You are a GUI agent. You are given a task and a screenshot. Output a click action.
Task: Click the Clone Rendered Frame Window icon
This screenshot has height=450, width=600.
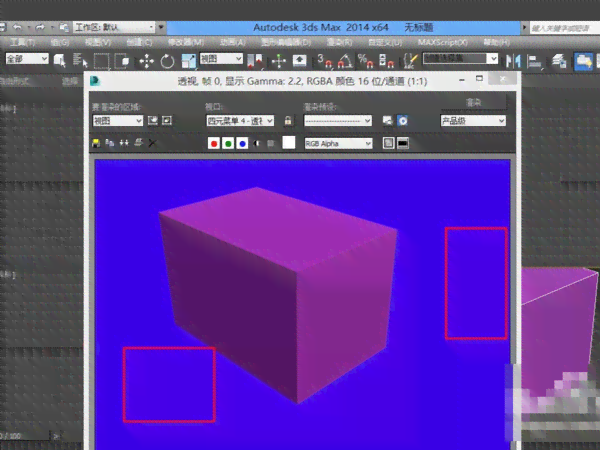(x=124, y=143)
